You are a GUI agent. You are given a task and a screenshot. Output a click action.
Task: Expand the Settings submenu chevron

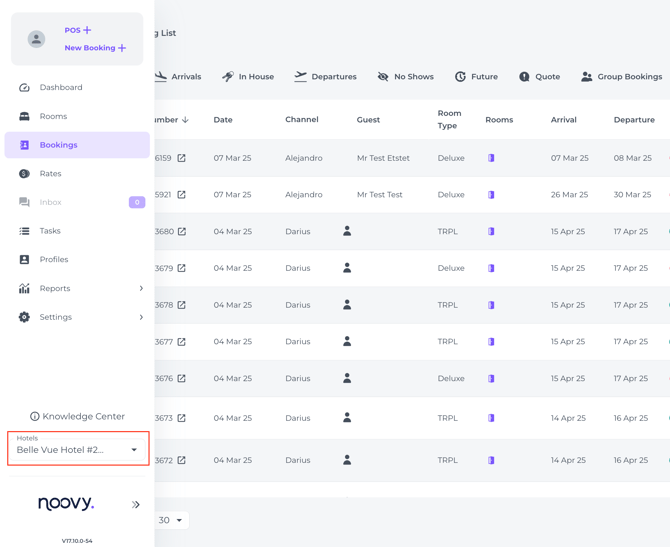(141, 317)
